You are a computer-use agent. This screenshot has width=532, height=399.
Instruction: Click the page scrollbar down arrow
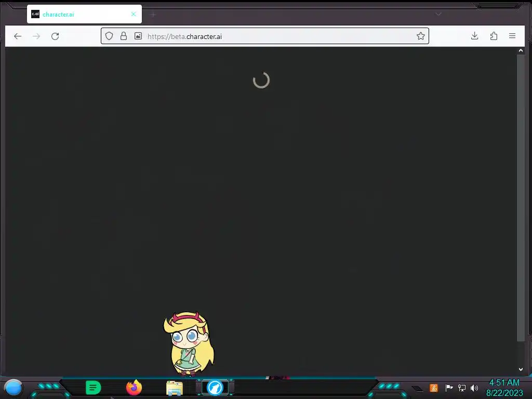[x=521, y=369]
